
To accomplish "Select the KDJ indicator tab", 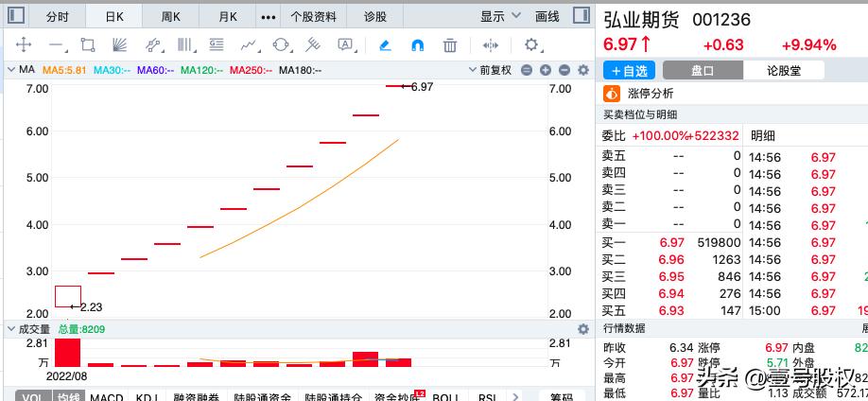I will coord(147,396).
